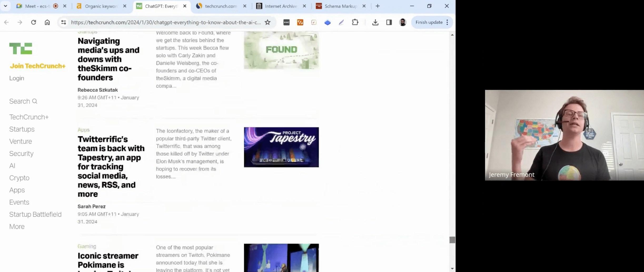Open the Login link
The image size is (644, 272).
tap(16, 78)
